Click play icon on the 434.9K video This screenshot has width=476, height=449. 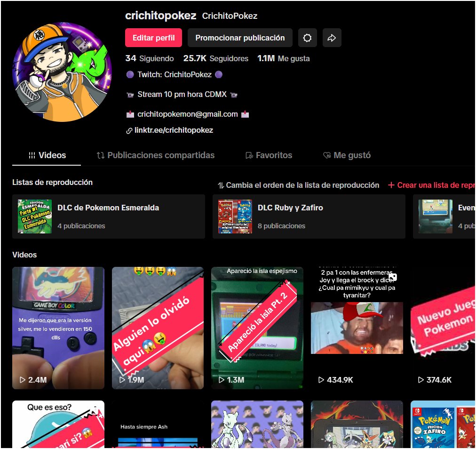point(321,380)
